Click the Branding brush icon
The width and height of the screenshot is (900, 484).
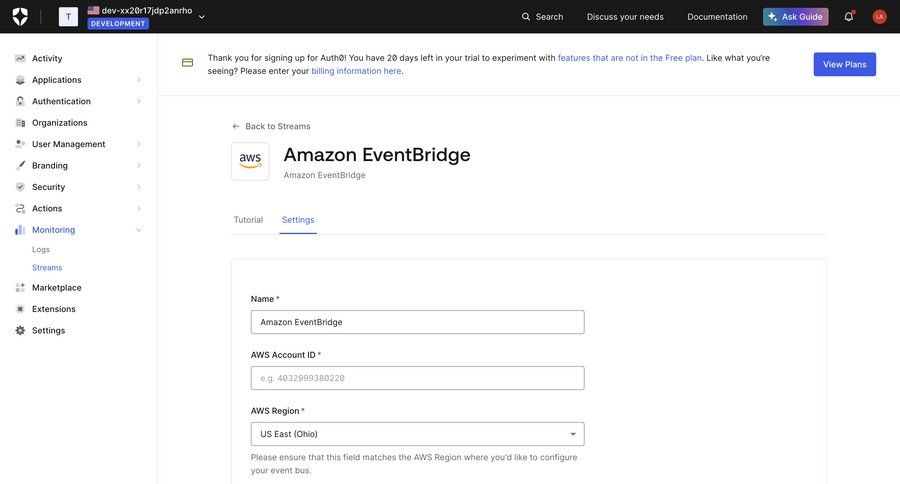20,166
